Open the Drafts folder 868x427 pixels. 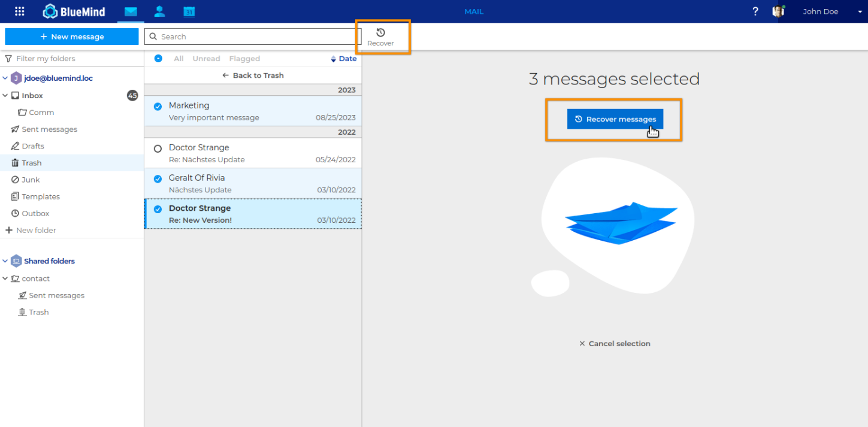(x=33, y=146)
